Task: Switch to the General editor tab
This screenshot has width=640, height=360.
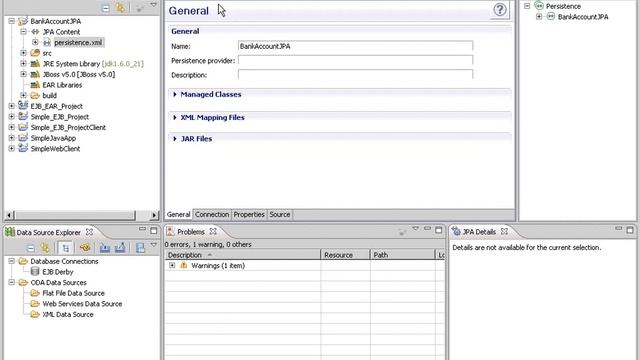Action: [x=178, y=214]
